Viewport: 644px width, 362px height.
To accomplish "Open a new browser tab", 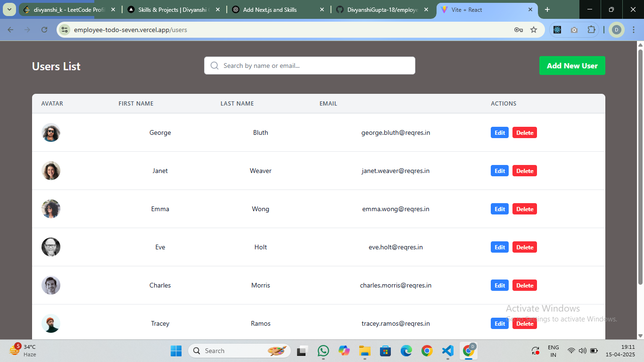I will tap(547, 9).
